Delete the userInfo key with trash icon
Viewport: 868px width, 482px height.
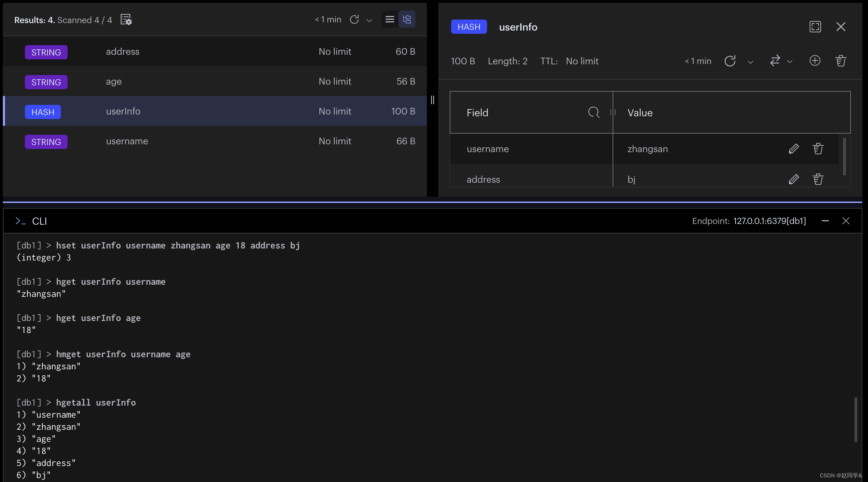(x=841, y=61)
